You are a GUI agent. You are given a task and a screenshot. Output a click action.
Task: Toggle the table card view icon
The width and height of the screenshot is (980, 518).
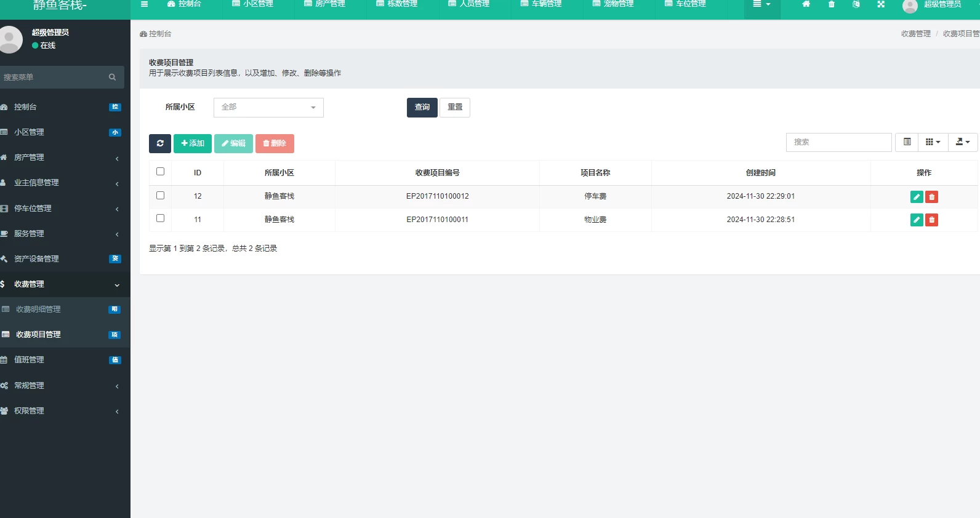[907, 142]
